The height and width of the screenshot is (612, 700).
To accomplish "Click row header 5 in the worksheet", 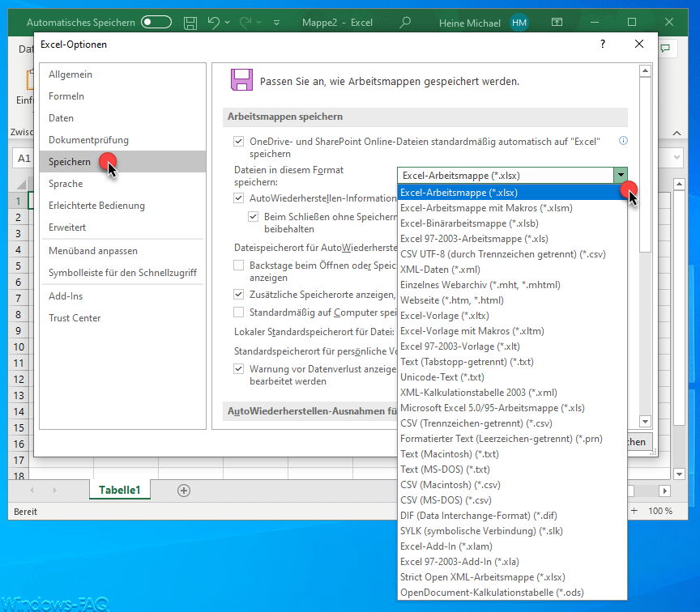I will point(19,266).
